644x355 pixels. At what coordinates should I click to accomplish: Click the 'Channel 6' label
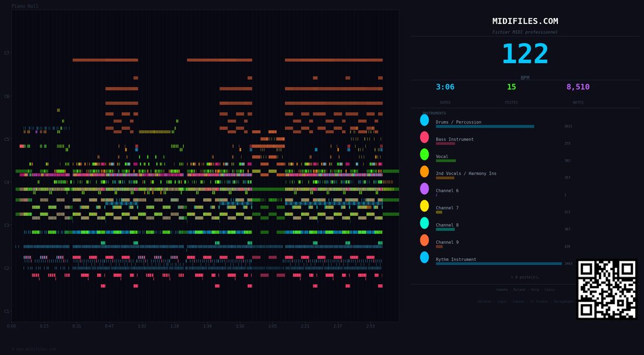447,191
